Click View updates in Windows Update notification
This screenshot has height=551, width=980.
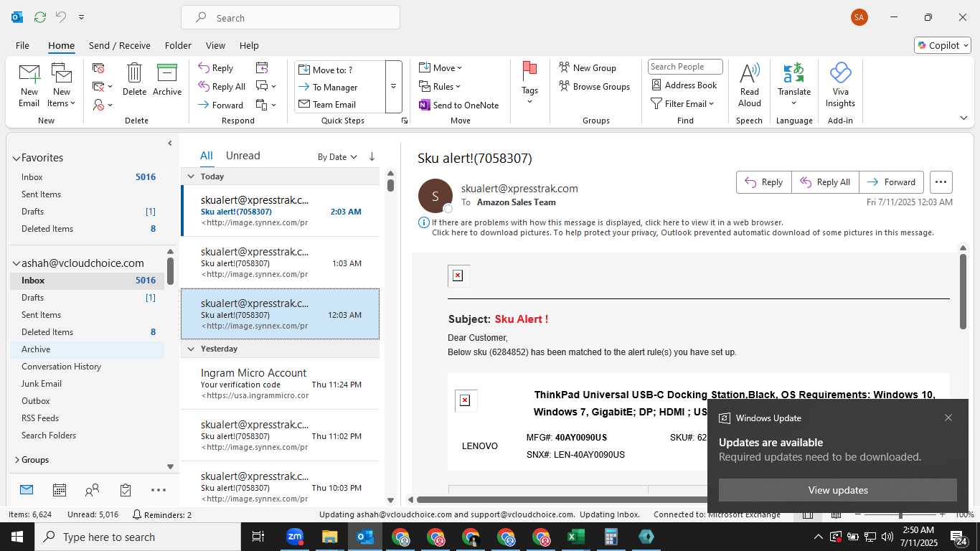pos(838,490)
